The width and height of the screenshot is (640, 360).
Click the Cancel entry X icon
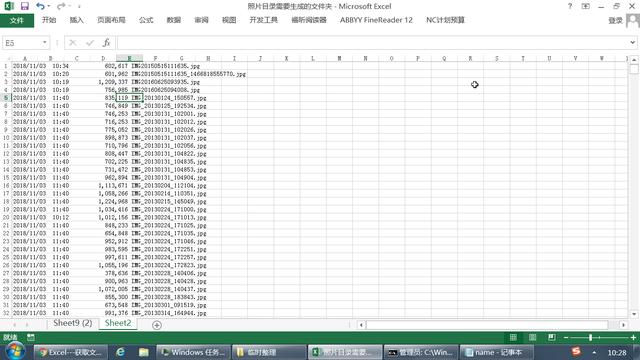pos(73,42)
